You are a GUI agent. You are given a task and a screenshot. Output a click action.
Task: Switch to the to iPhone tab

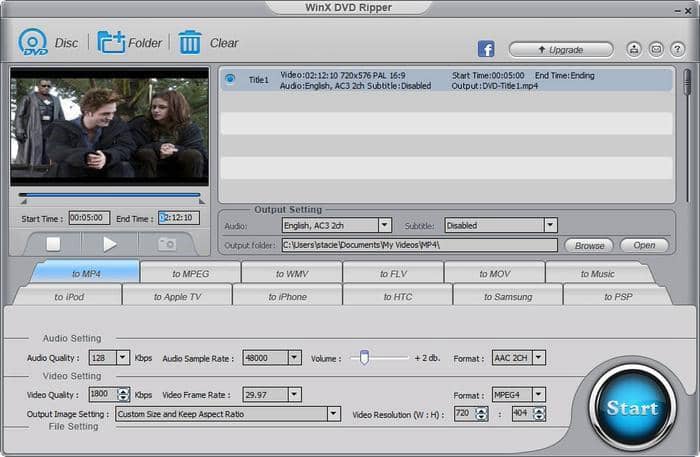[x=288, y=296]
